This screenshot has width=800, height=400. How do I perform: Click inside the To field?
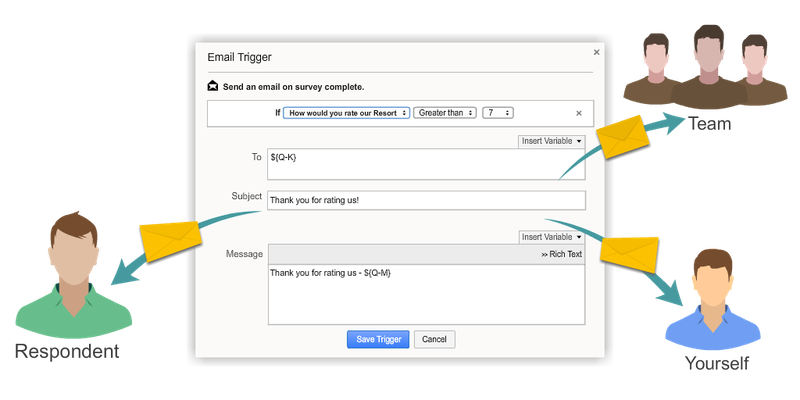[x=425, y=164]
